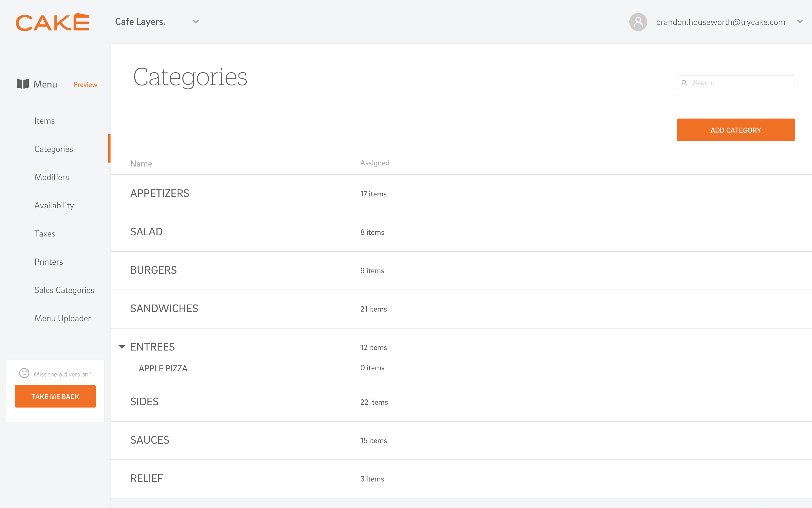This screenshot has width=812, height=508.
Task: Click the 0 items count
Action: [372, 367]
